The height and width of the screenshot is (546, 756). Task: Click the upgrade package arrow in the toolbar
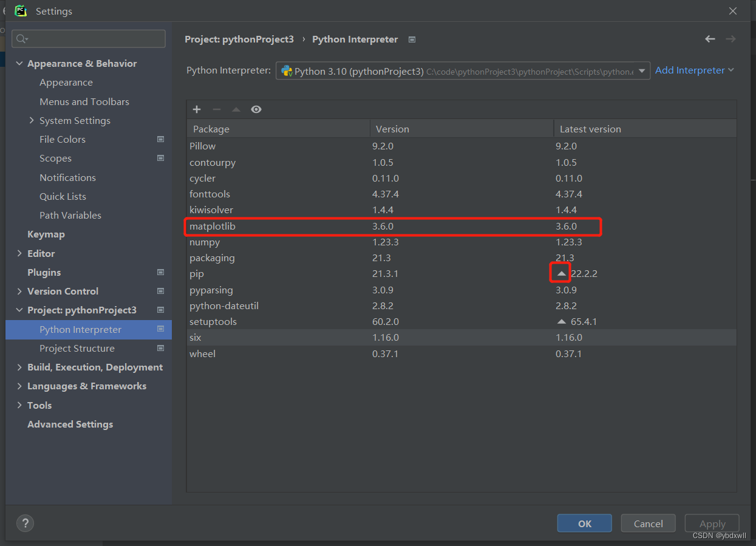pyautogui.click(x=236, y=109)
